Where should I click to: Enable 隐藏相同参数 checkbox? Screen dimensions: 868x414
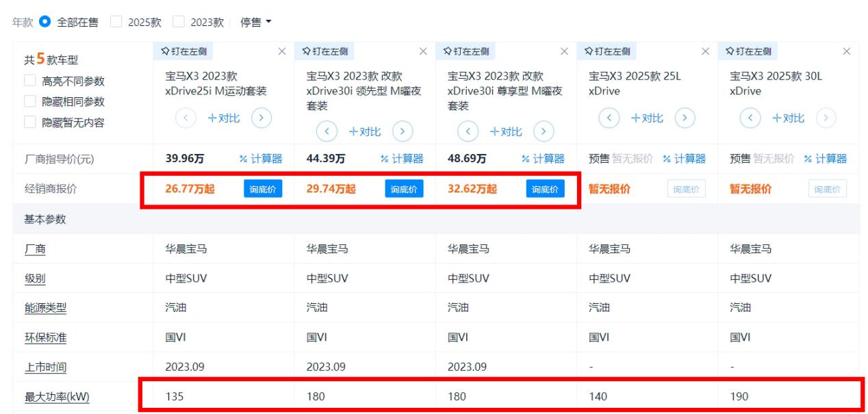(x=30, y=102)
